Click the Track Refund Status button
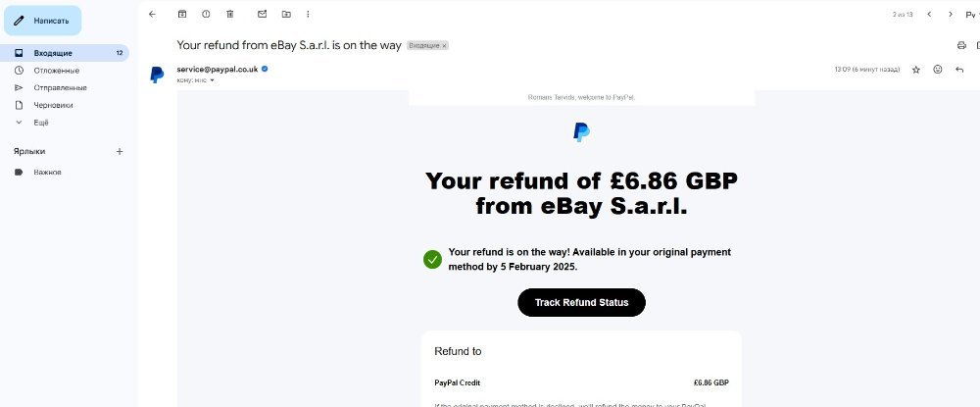Screen dimensions: 980x407 [x=581, y=303]
